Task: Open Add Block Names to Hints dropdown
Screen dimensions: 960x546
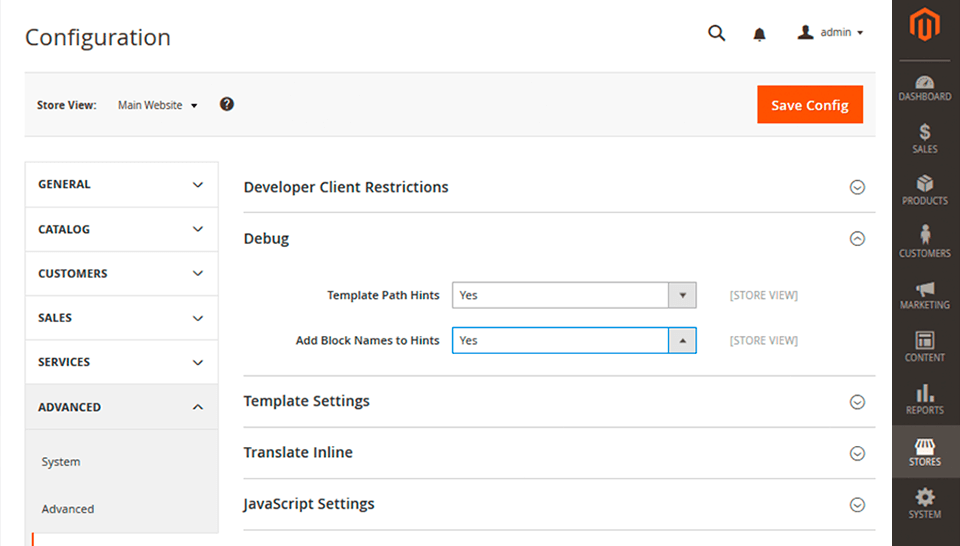Action: 573,340
